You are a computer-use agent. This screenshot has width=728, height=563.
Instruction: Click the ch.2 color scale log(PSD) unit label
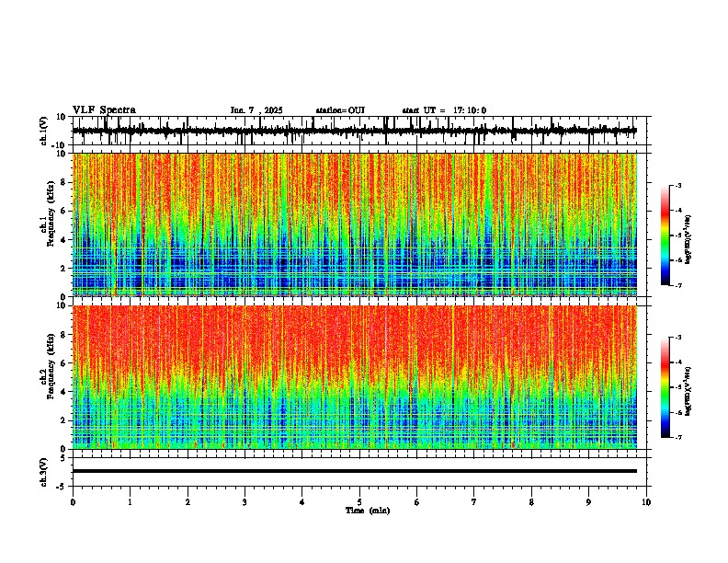688,391
